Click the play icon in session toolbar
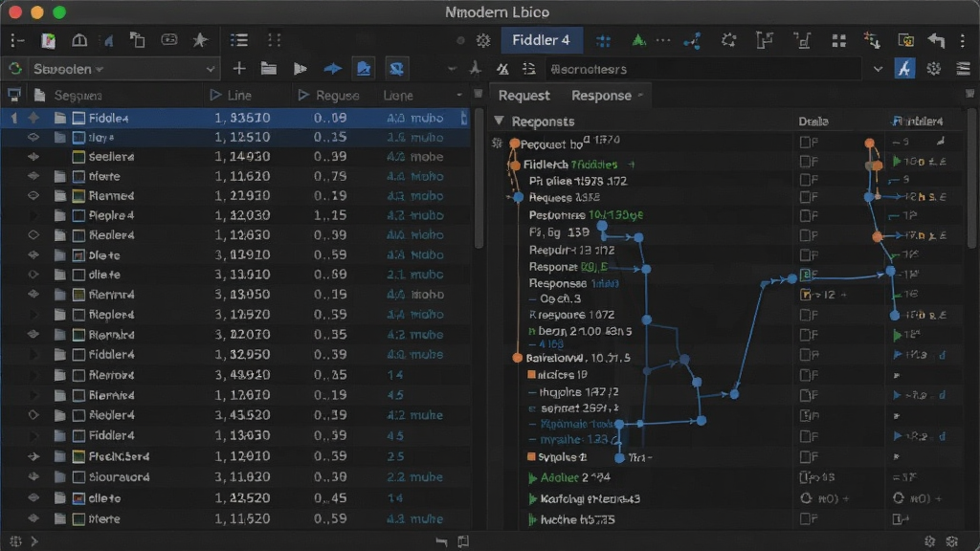Viewport: 980px width, 551px height. tap(300, 69)
